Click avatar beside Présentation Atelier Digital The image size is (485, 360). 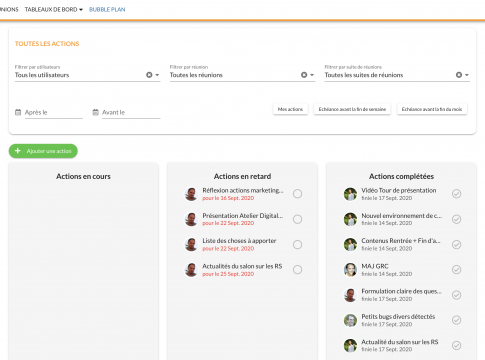coord(191,219)
